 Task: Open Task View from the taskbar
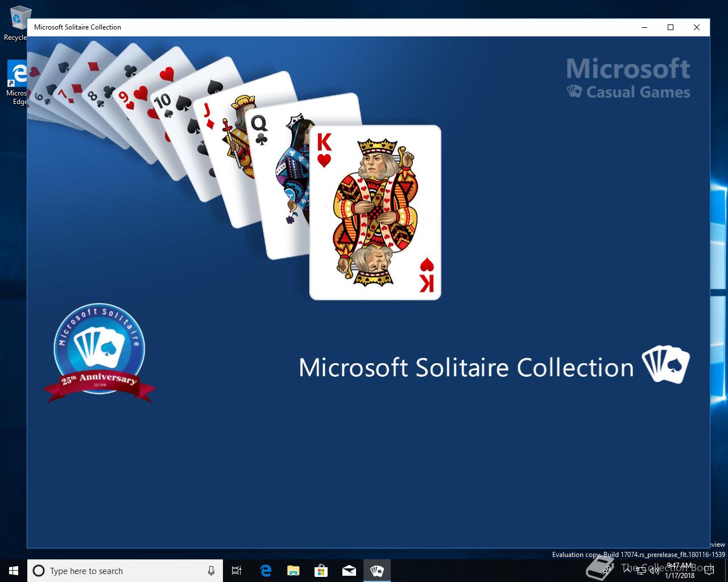[x=237, y=571]
